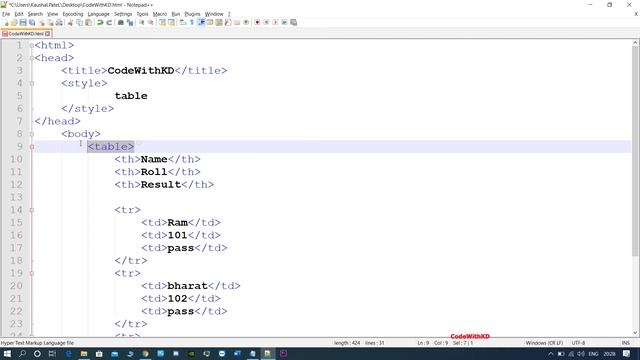Collapse the body fold on line 8

(x=32, y=134)
